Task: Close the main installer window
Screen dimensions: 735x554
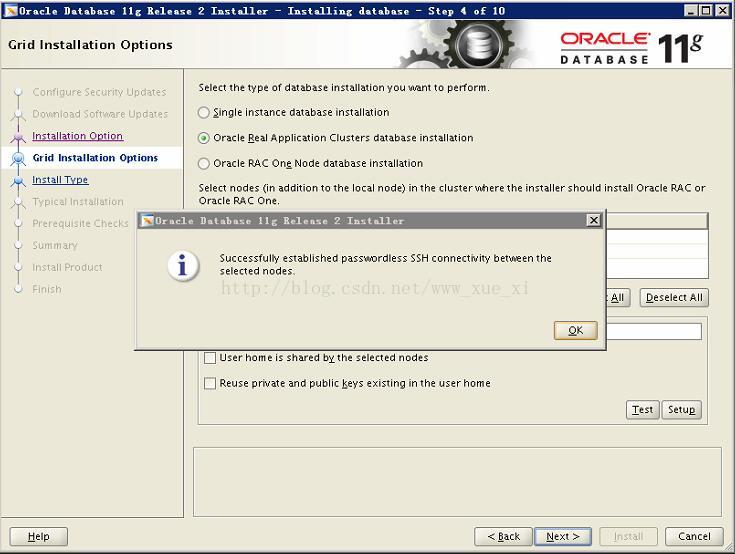Action: point(722,10)
